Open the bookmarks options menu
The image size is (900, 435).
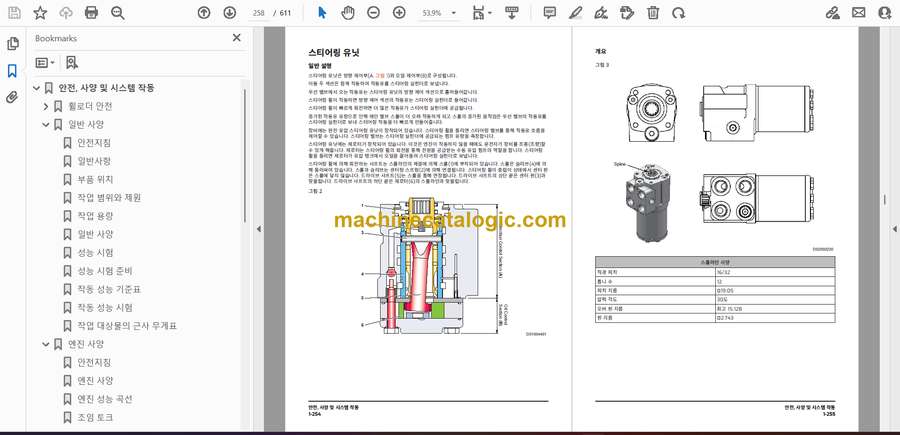[45, 63]
